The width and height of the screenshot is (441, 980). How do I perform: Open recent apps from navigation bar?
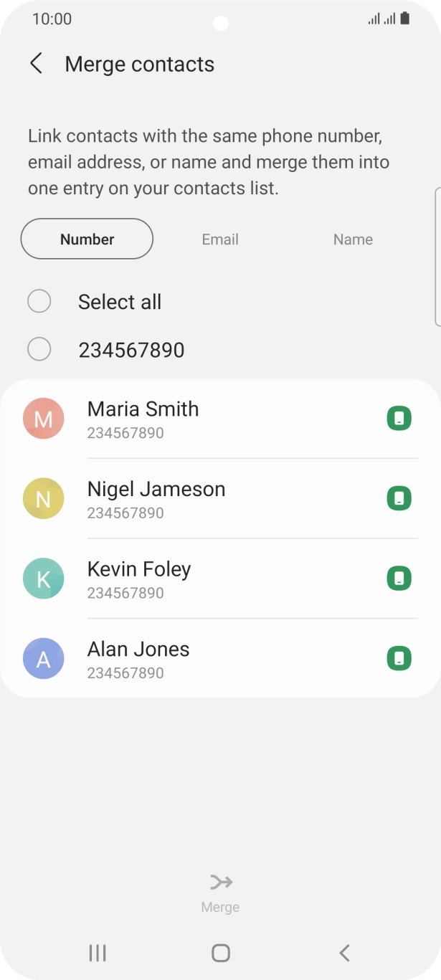(x=97, y=953)
